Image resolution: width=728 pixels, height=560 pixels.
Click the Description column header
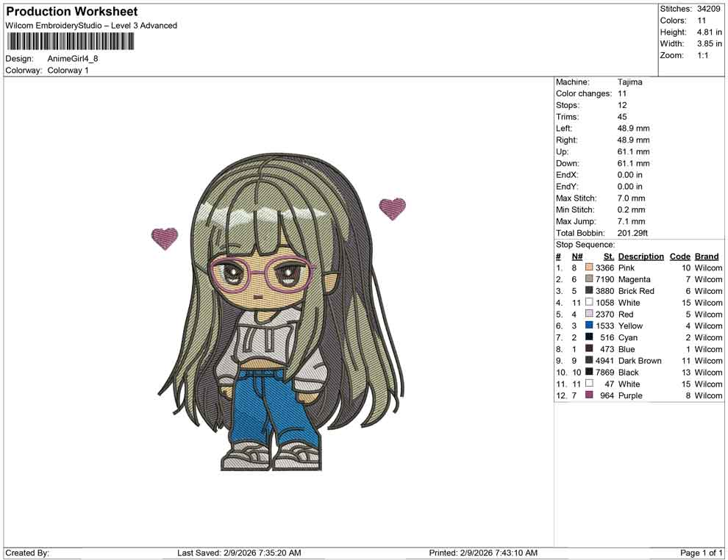(x=640, y=256)
